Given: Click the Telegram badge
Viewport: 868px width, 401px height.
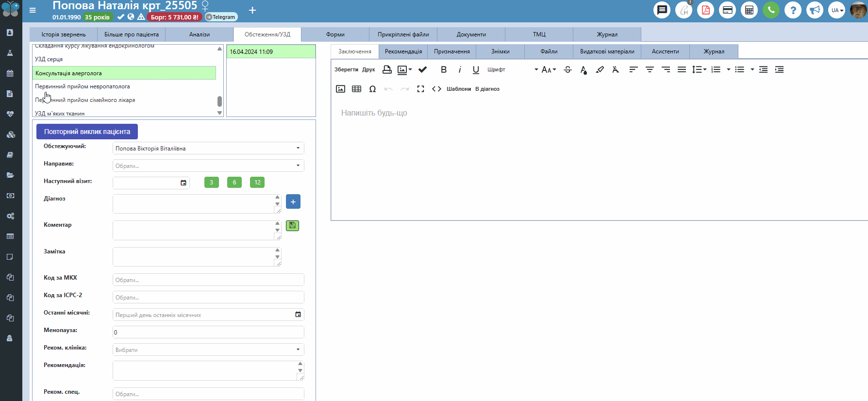Looking at the screenshot, I should click(221, 17).
